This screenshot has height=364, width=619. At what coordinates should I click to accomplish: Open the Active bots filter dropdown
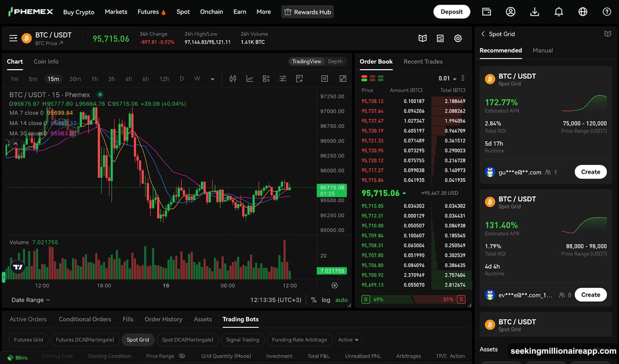click(348, 340)
